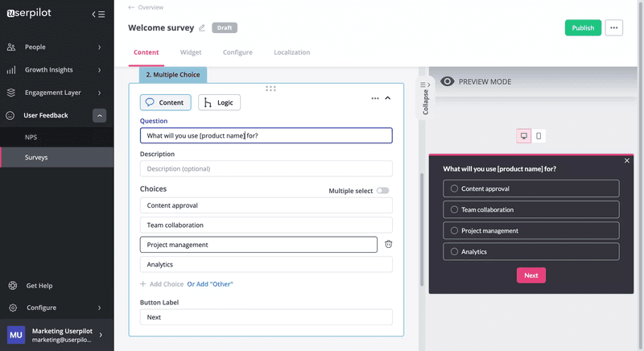Click the editor vertical scrollbar

point(421,230)
